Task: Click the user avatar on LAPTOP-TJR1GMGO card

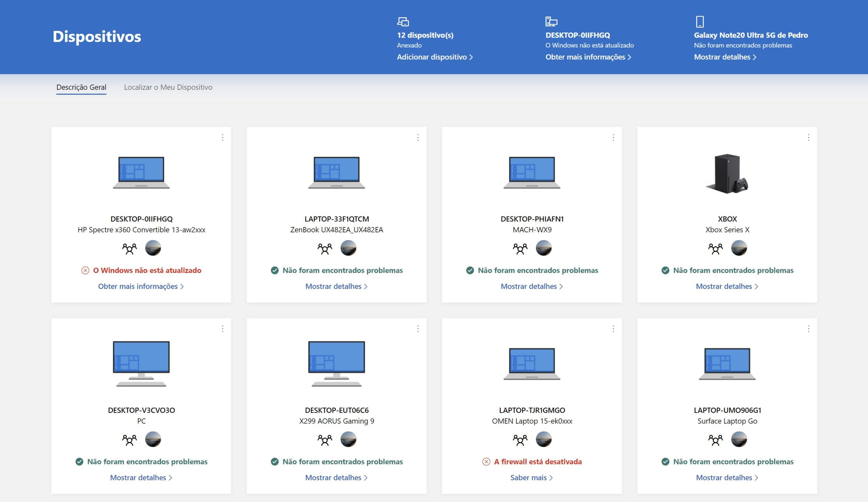Action: click(x=544, y=439)
